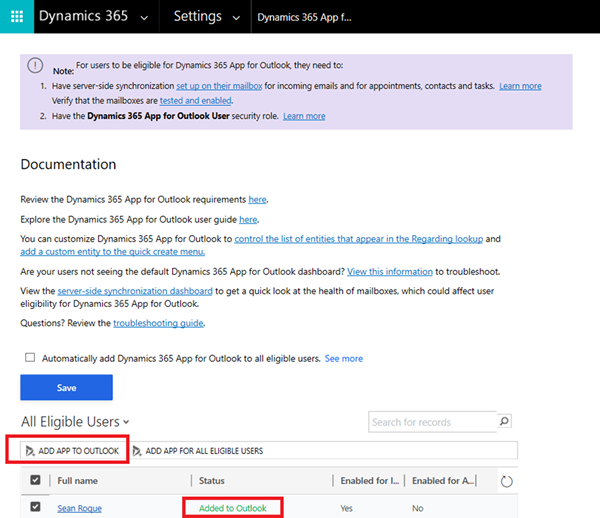Enable automatically add app for eligible users
The height and width of the screenshot is (518, 600).
click(30, 358)
